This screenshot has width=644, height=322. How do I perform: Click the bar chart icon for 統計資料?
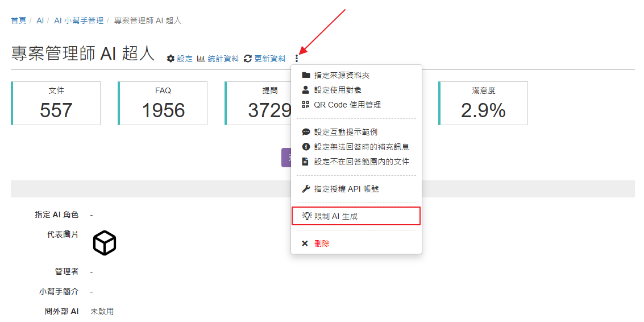tap(201, 59)
